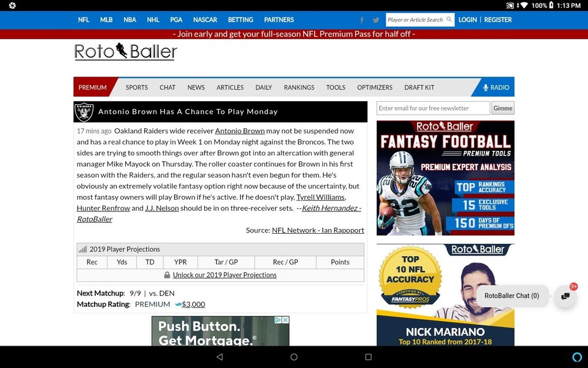Click Unlock our 2019 Player Projections
Viewport: 588px width, 368px height.
[225, 275]
